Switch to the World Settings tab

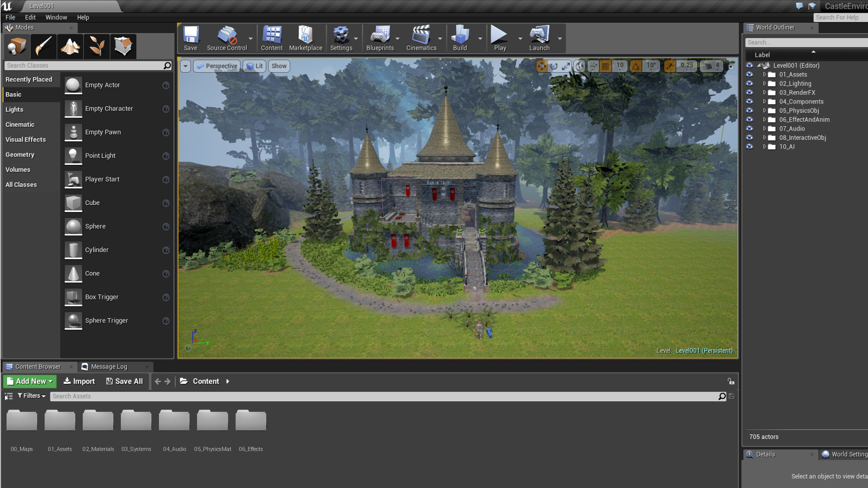[844, 454]
